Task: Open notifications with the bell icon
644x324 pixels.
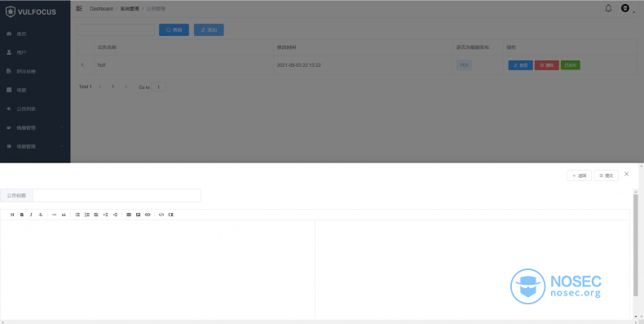Action: [x=608, y=8]
